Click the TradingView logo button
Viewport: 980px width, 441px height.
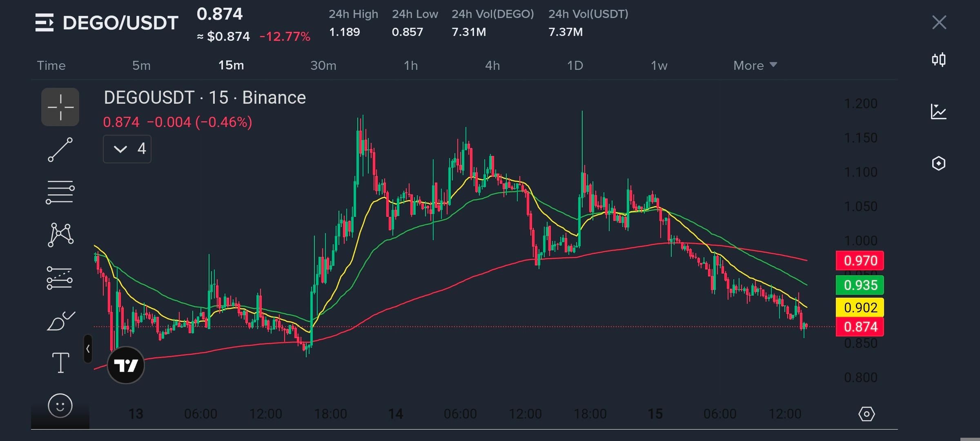coord(126,365)
